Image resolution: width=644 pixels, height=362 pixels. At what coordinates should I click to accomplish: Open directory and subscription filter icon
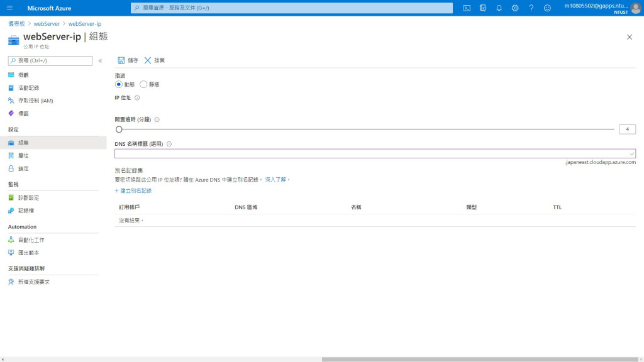(x=482, y=8)
